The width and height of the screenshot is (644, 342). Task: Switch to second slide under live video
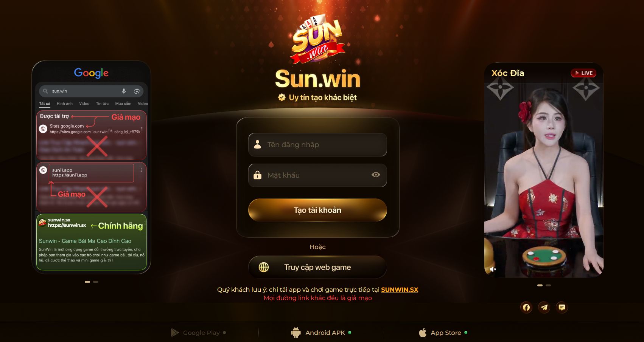[x=548, y=285]
